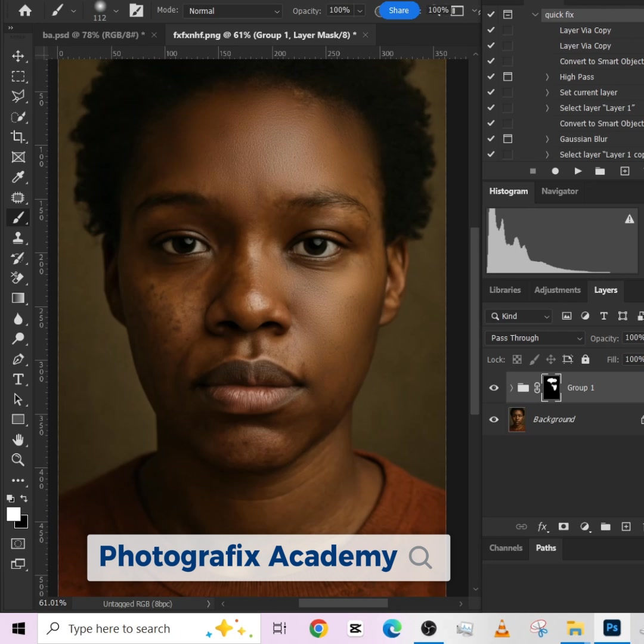Toggle dialog box for Gaussian Blur step
The image size is (644, 644).
coord(507,139)
